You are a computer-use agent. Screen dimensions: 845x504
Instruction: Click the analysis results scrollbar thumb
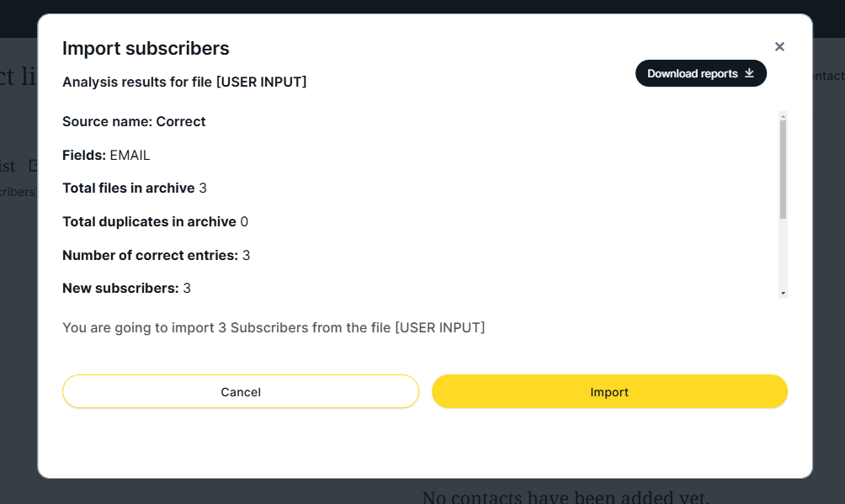tap(783, 168)
